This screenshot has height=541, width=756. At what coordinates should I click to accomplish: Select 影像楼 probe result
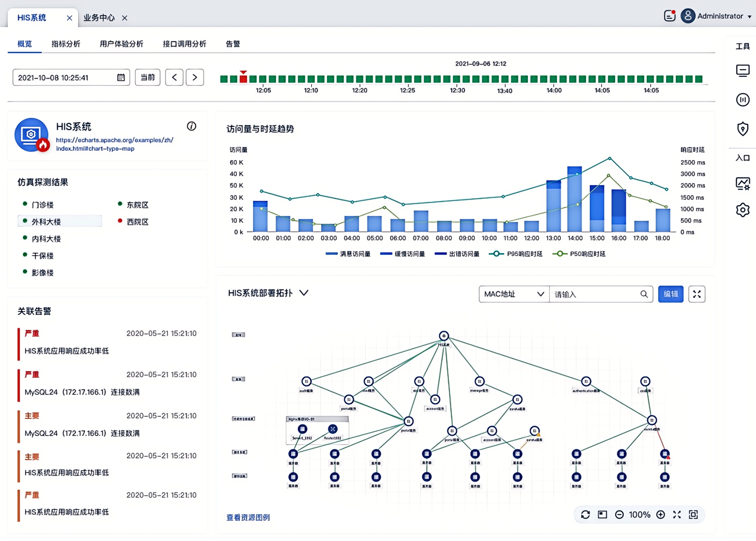[x=42, y=273]
